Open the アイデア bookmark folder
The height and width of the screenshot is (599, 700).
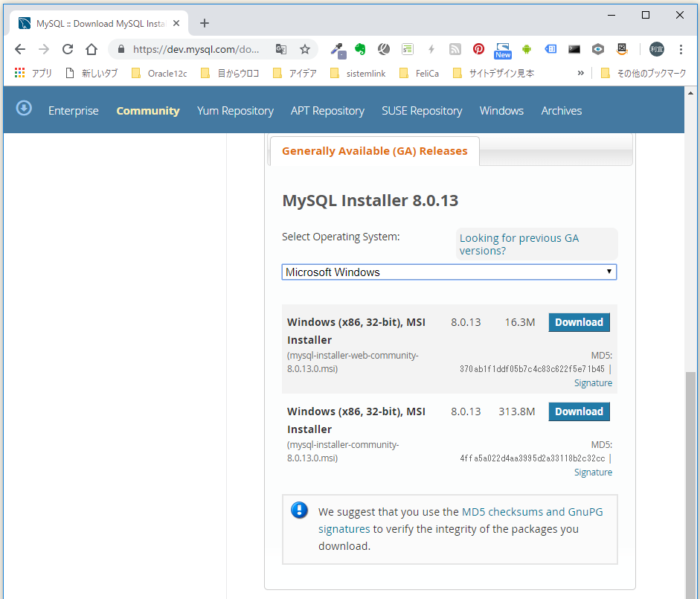click(x=295, y=73)
